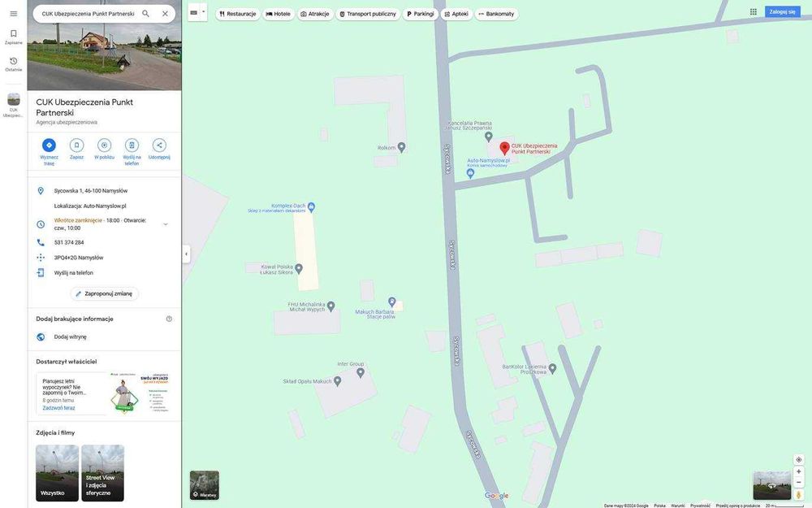This screenshot has width=812, height=508.
Task: Click the Zadzwoń teraz link
Action: click(58, 408)
